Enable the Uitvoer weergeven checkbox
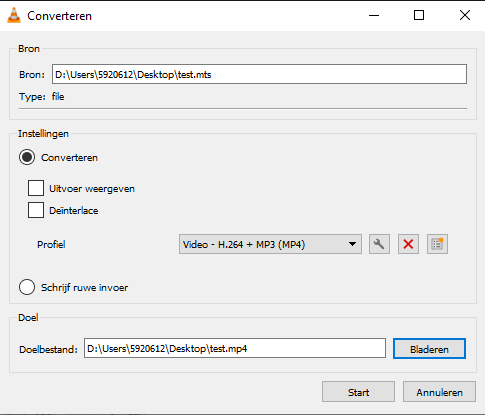The height and width of the screenshot is (415, 485). pyautogui.click(x=36, y=188)
